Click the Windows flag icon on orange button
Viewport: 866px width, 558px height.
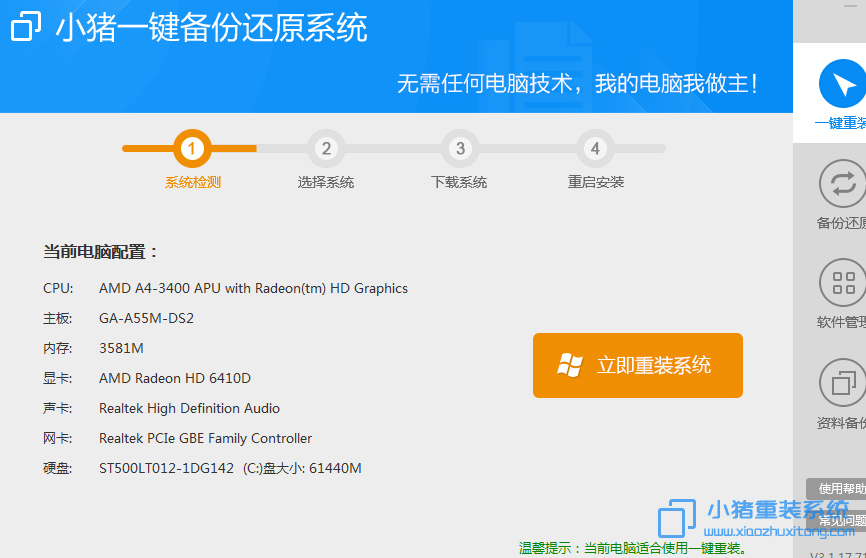point(569,365)
